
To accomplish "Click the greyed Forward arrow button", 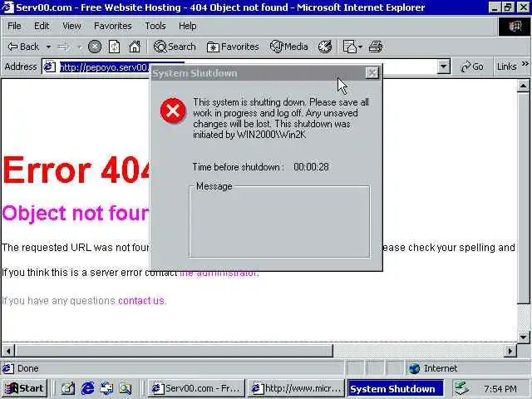I will pos(63,47).
